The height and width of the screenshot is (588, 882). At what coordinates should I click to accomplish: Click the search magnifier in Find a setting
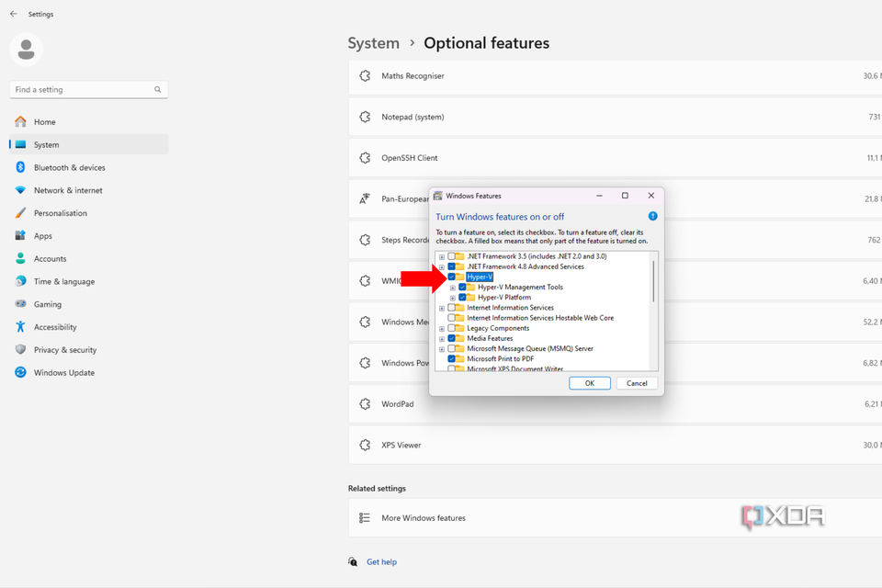[158, 90]
